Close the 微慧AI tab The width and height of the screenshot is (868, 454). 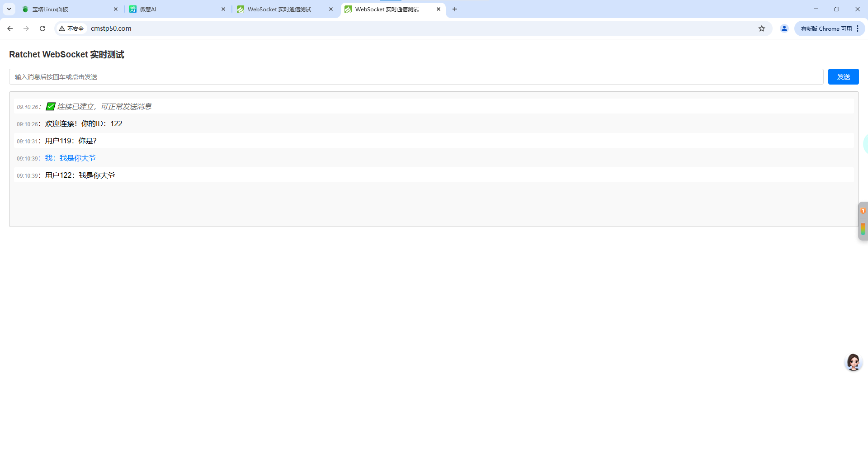tap(223, 9)
